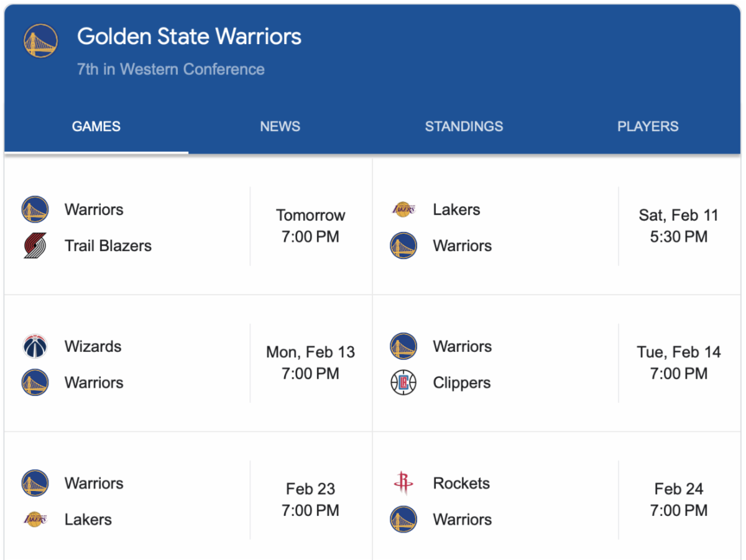Select the Players tab

[648, 127]
